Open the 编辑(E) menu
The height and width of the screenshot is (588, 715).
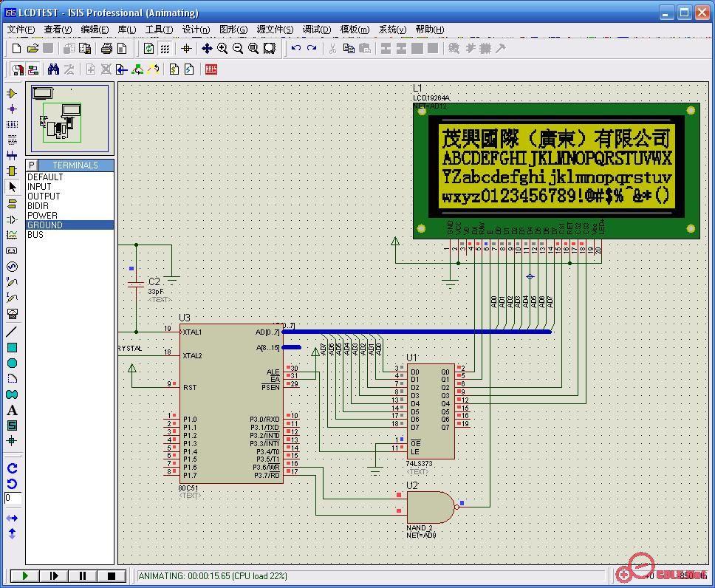(95, 30)
